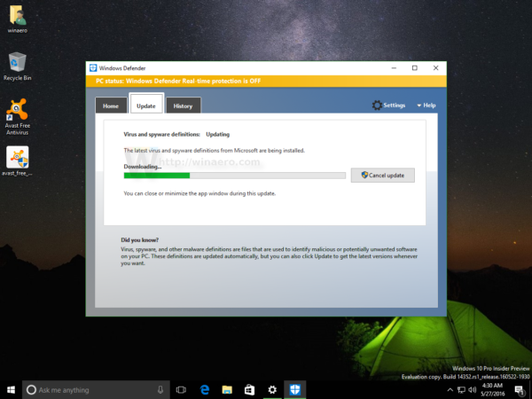The height and width of the screenshot is (399, 532).
Task: Launch Microsoft Edge from taskbar
Action: pos(205,390)
